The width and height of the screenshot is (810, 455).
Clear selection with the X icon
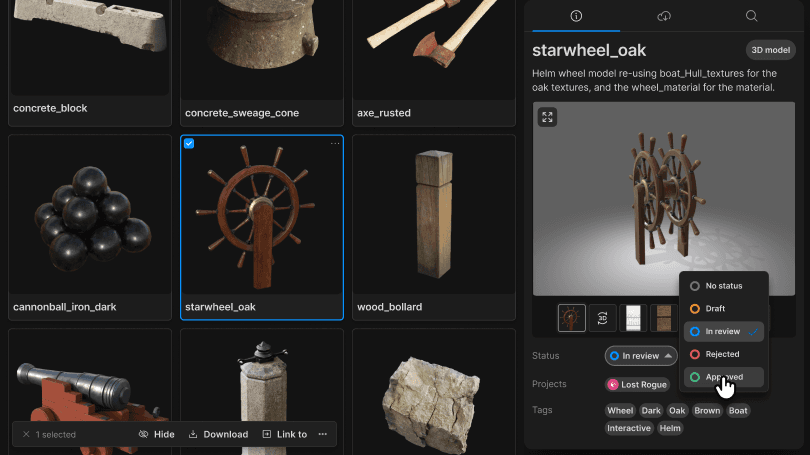[x=26, y=434]
